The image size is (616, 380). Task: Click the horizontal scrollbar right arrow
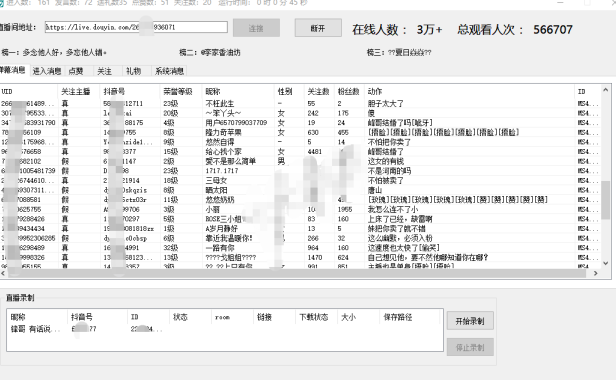point(596,273)
